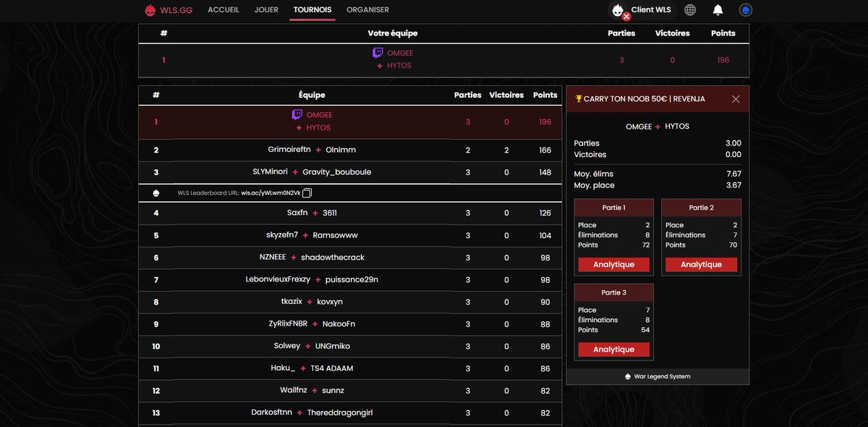Open the user profile avatar
868x427 pixels.
746,10
